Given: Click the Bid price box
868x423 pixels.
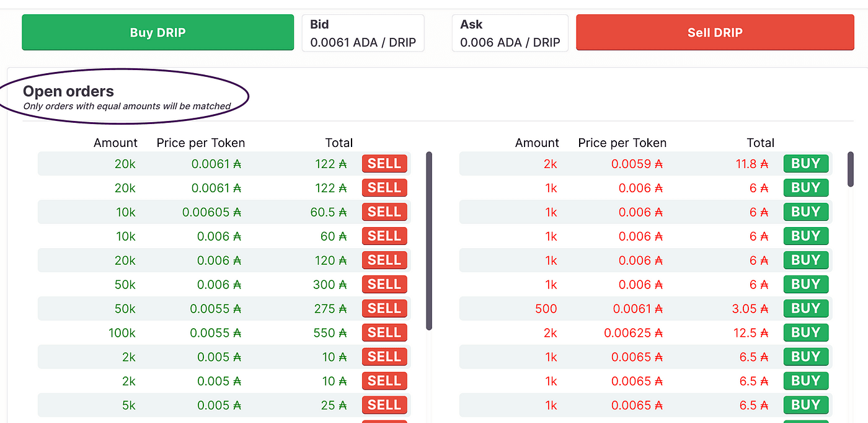Looking at the screenshot, I should (363, 33).
